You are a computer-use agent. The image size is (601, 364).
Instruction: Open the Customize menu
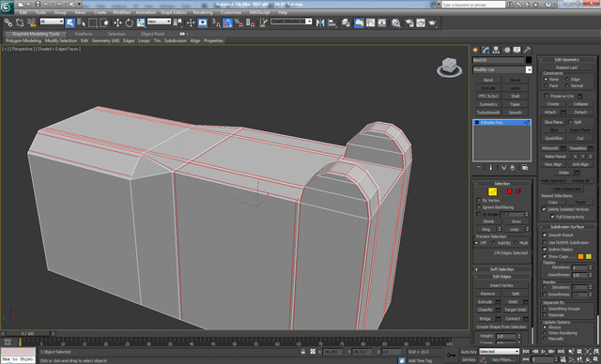click(x=231, y=12)
